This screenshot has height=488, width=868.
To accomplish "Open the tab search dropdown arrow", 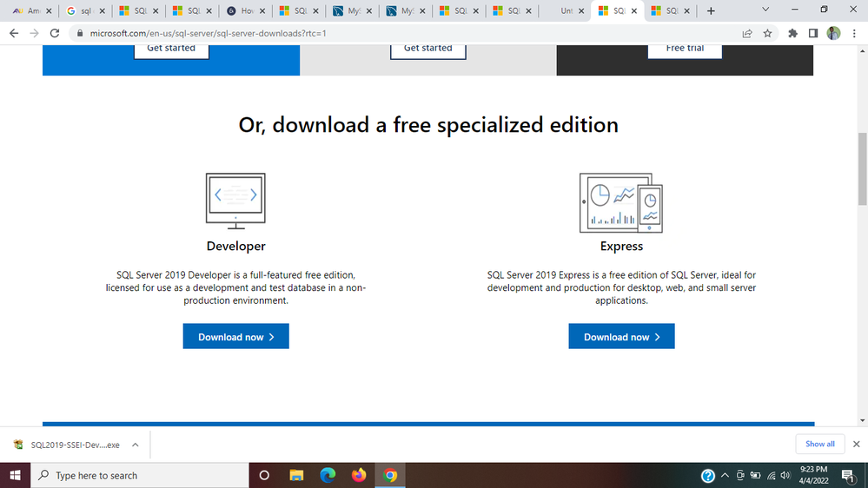I will pyautogui.click(x=765, y=10).
